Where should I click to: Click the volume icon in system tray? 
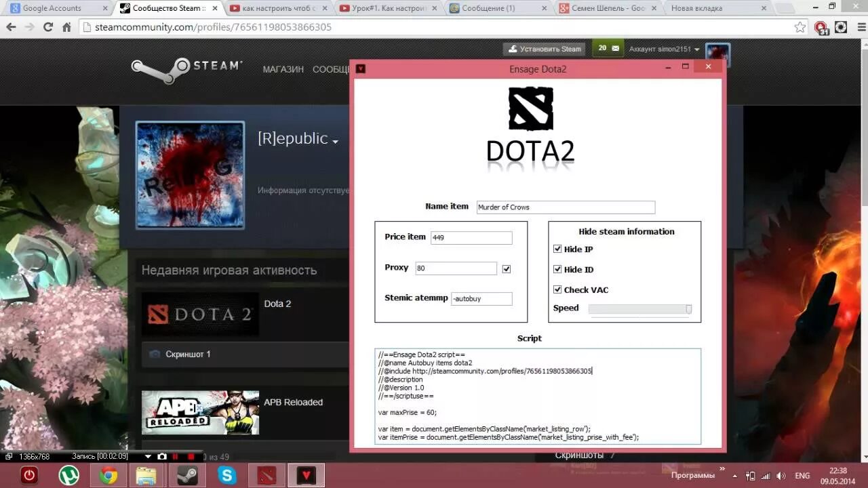click(x=781, y=476)
